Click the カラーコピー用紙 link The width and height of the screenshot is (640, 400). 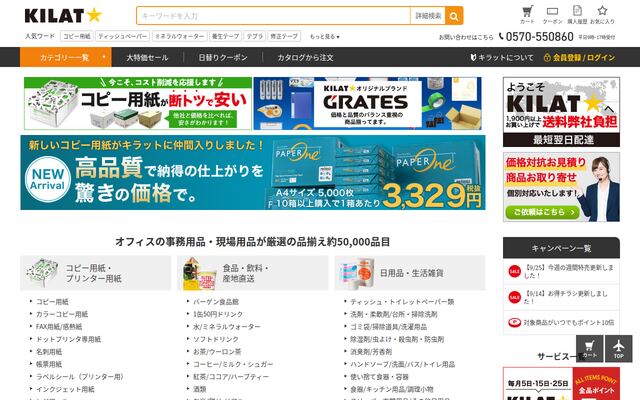tap(62, 314)
